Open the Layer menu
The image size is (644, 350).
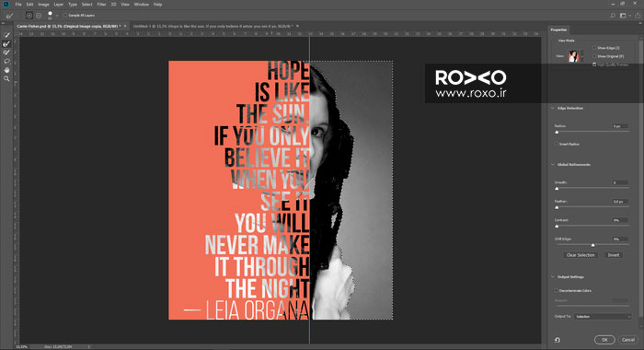point(59,5)
